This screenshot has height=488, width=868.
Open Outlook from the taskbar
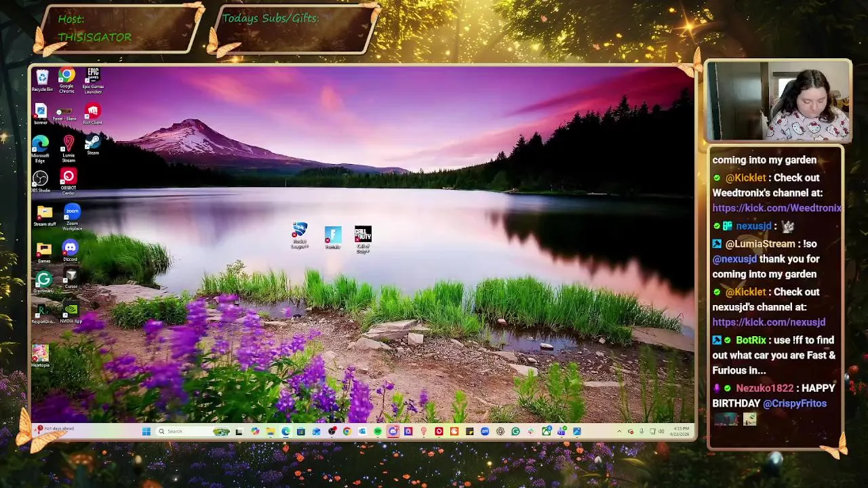point(361,431)
